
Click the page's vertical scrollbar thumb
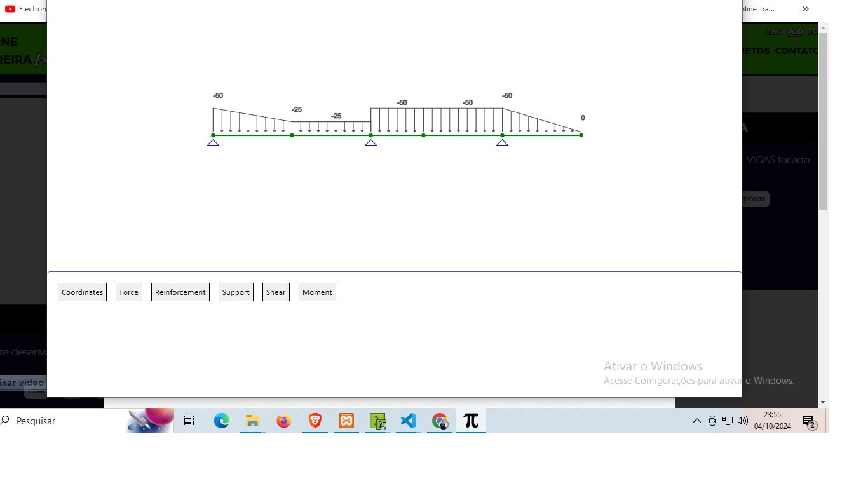coord(823,121)
